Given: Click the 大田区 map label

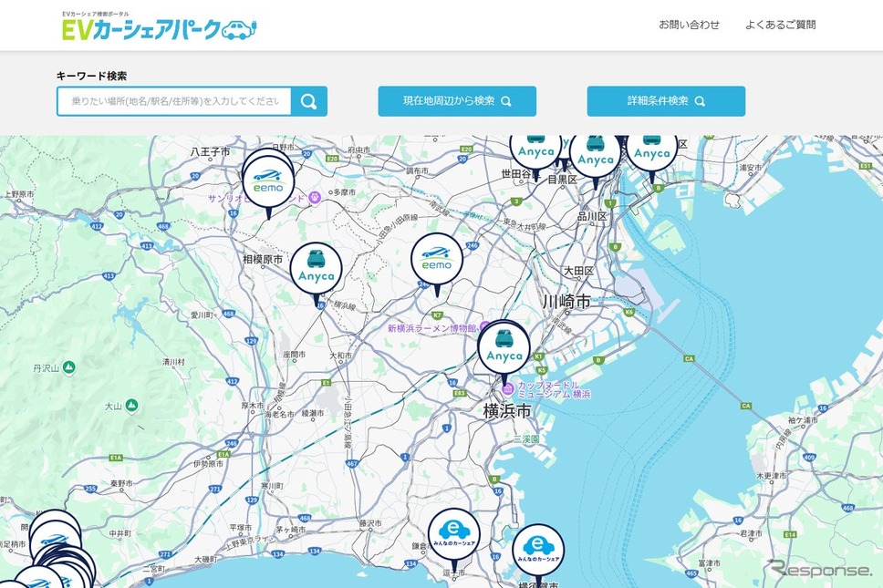Looking at the screenshot, I should point(579,271).
